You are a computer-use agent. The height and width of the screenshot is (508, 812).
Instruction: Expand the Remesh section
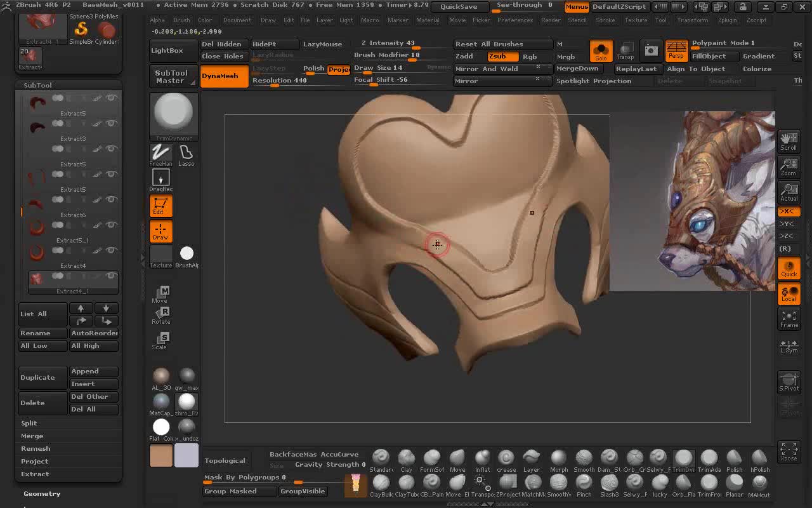(36, 448)
